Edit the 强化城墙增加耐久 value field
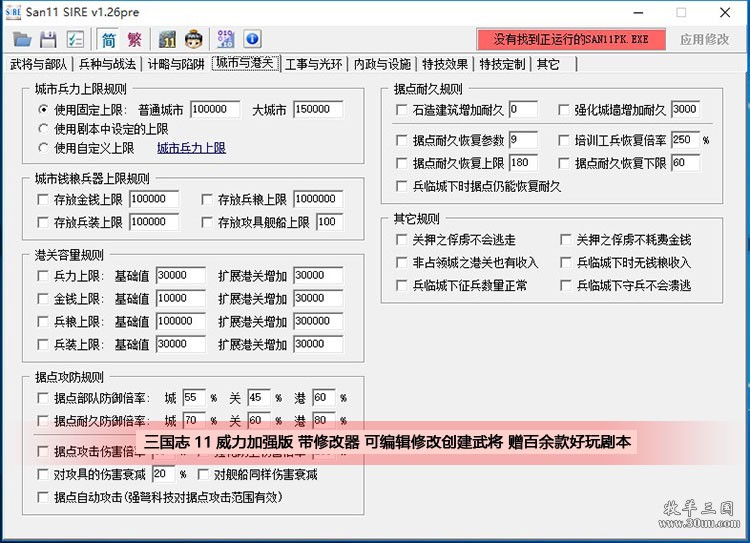Viewport: 750px width, 543px height. (685, 110)
